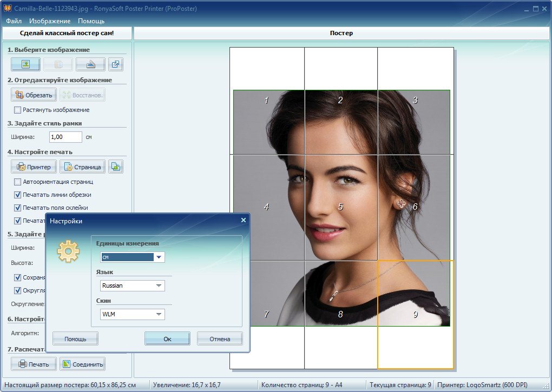Click Отмена to cancel settings
Screen dimensions: 552x392
tap(219, 339)
